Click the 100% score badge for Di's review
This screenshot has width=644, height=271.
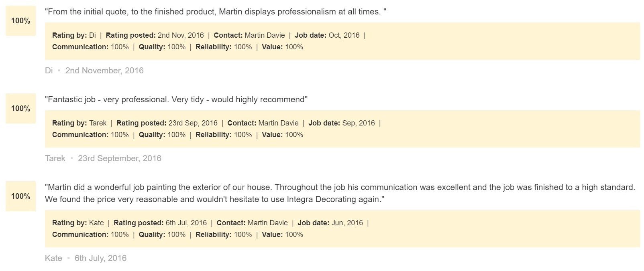[x=20, y=21]
